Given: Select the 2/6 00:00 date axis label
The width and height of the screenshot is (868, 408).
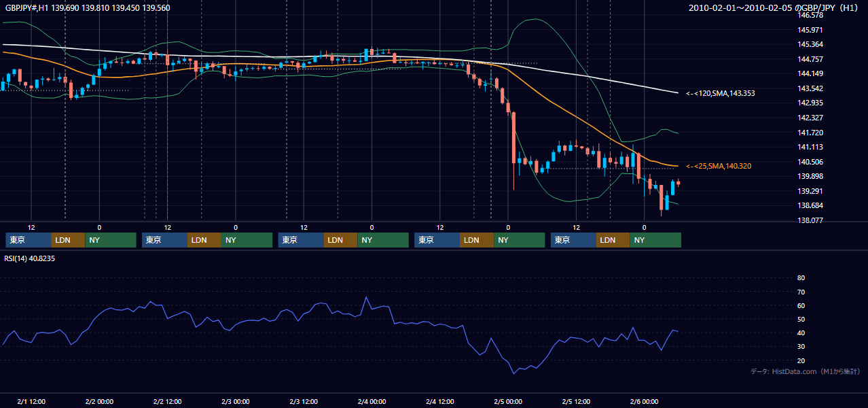Looking at the screenshot, I should click(x=644, y=401).
